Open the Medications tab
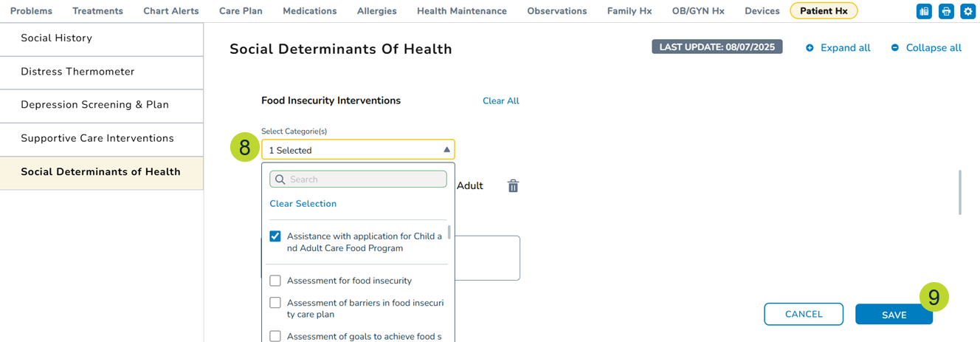 click(x=310, y=11)
